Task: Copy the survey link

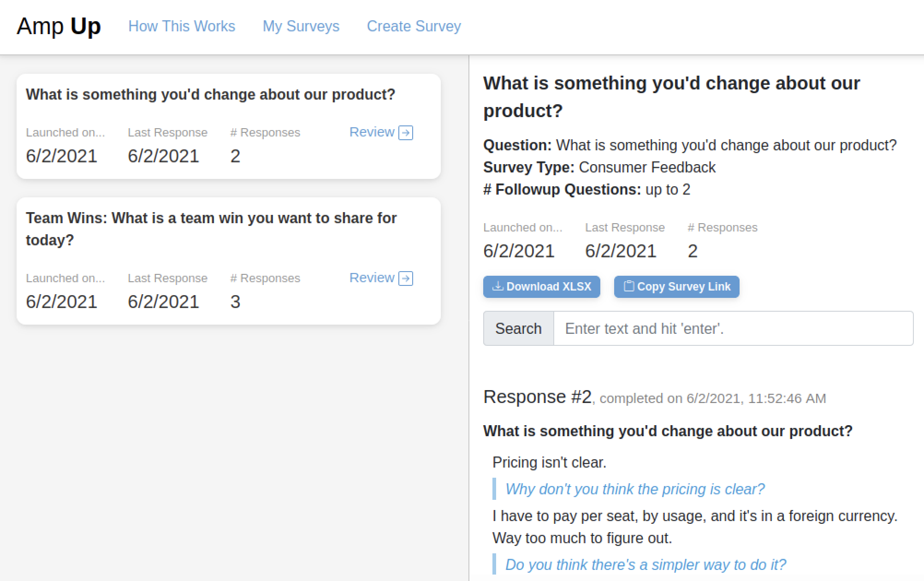Action: point(677,287)
